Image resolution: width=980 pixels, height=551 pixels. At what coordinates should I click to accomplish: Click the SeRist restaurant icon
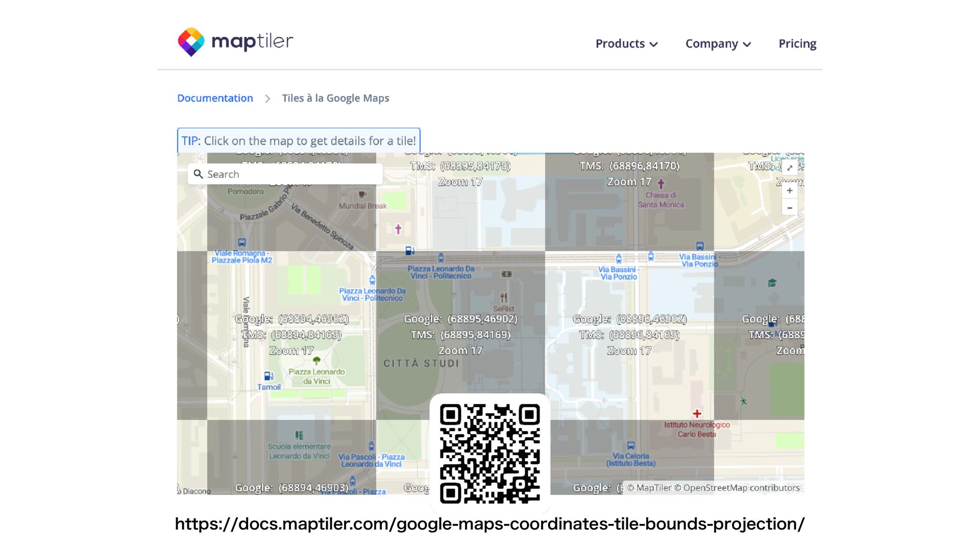pyautogui.click(x=504, y=297)
